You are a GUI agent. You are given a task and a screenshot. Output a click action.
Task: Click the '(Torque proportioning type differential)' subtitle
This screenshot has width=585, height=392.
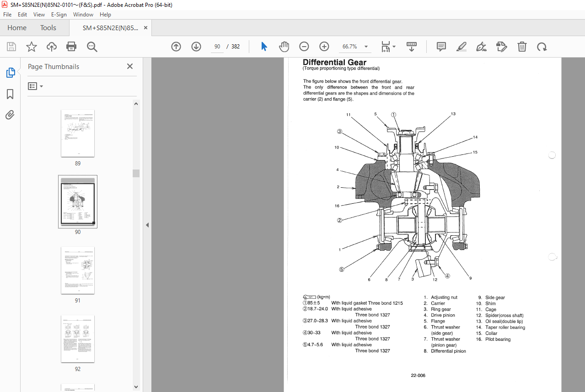coord(341,69)
